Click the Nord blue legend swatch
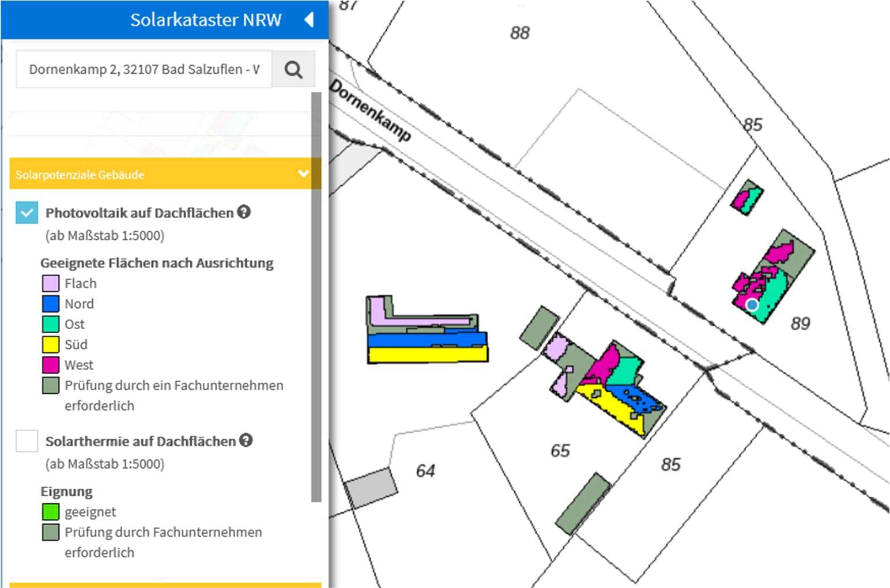The width and height of the screenshot is (890, 588). pyautogui.click(x=51, y=304)
